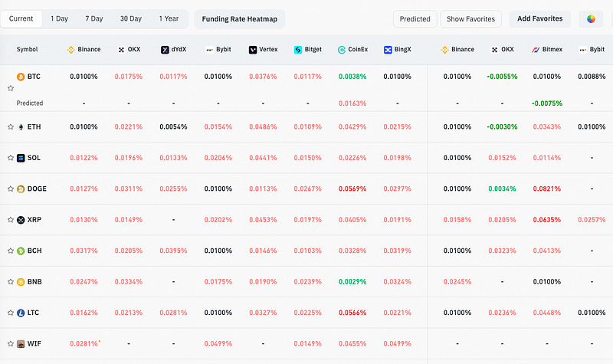This screenshot has width=613, height=364.
Task: Click the Bitget logo in header
Action: (298, 50)
